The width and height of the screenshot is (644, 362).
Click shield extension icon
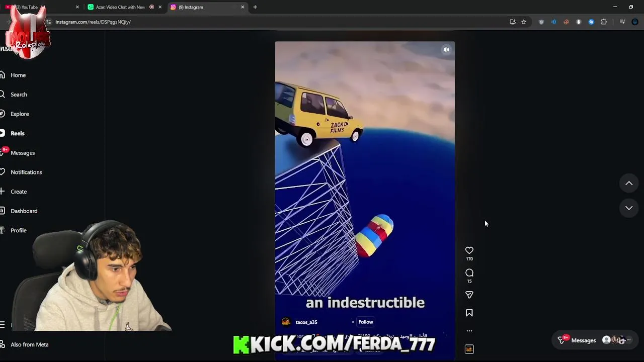click(541, 22)
